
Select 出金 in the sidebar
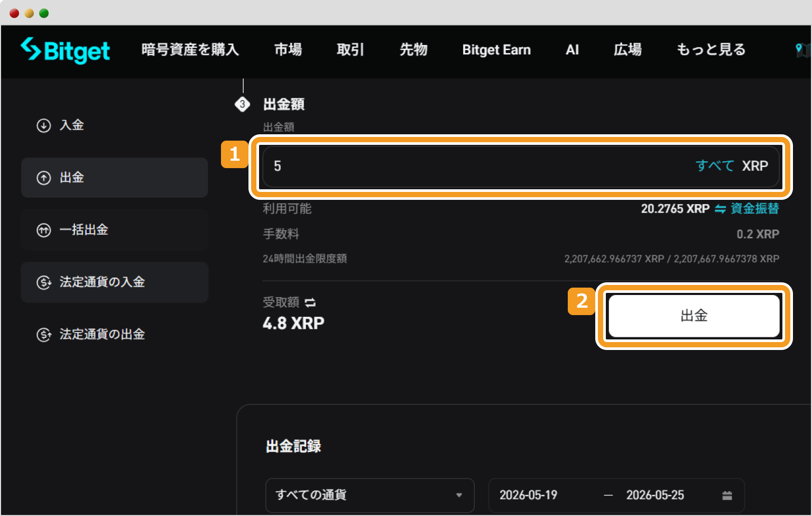[x=114, y=178]
